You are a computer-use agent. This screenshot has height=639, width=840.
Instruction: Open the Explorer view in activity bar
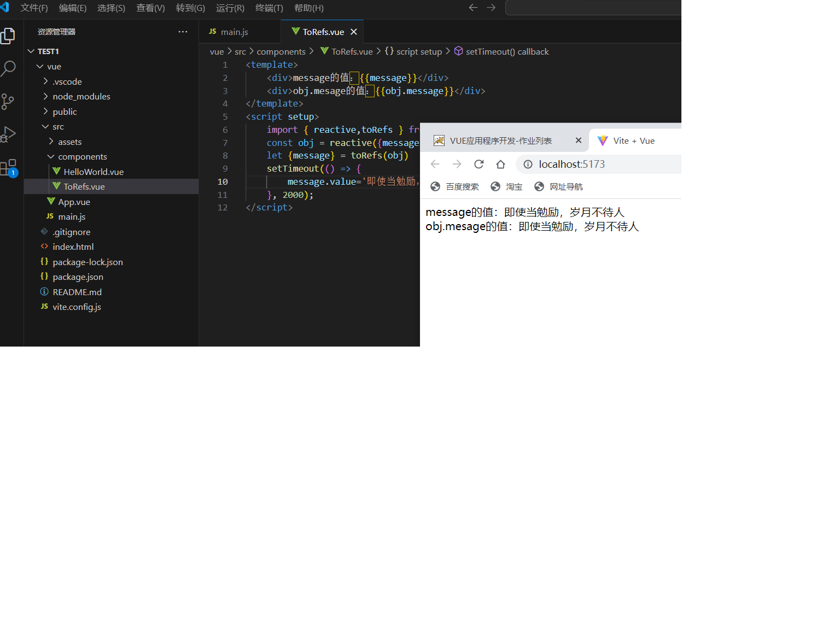8,36
